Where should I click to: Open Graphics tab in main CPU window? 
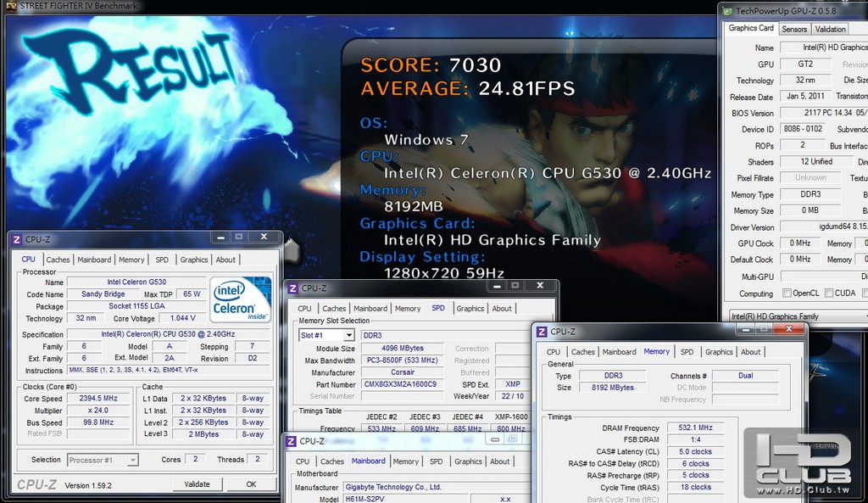(194, 260)
